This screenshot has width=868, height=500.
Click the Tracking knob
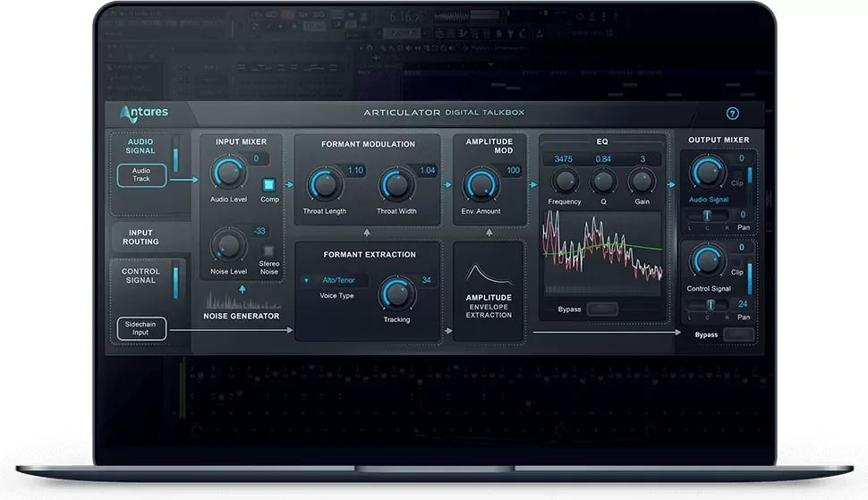396,293
